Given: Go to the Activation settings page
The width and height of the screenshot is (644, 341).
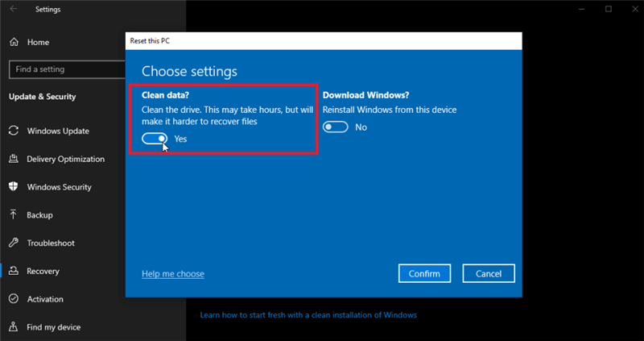Looking at the screenshot, I should (x=45, y=299).
